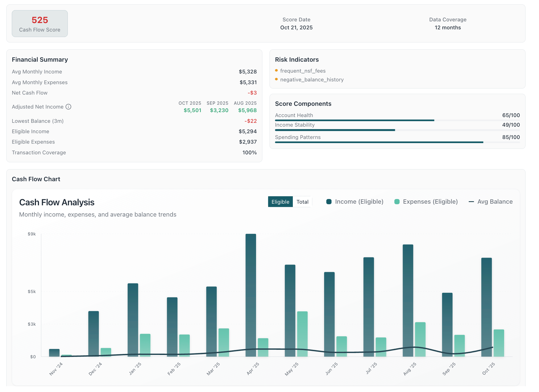539x392 pixels.
Task: Click the Data Coverage 12 months value
Action: pos(448,27)
